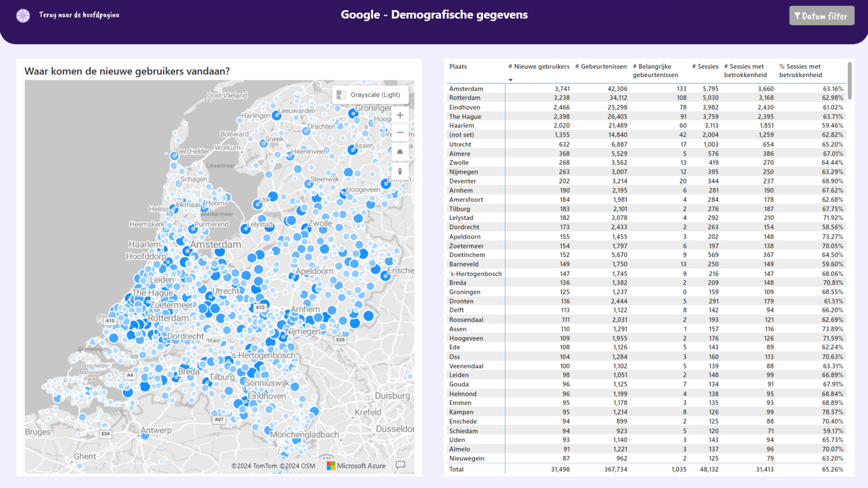868x488 pixels.
Task: Zoom out on the map with minus button
Action: tap(400, 133)
